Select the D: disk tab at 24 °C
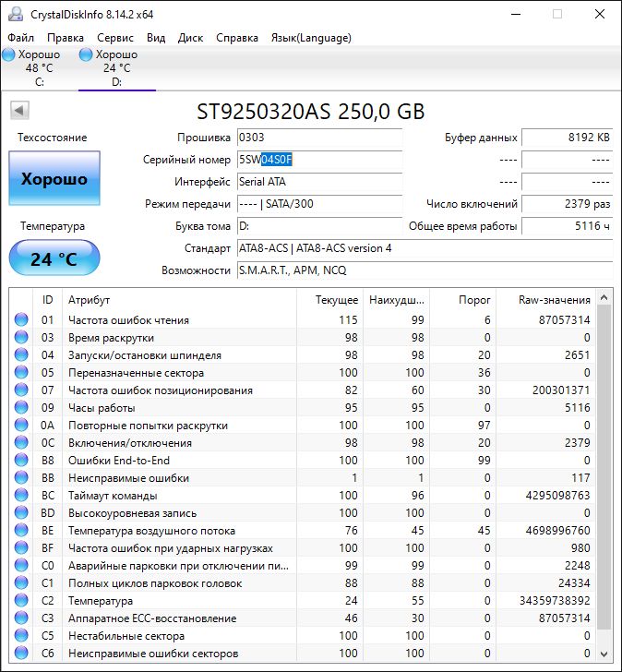This screenshot has width=622, height=672. 116,67
